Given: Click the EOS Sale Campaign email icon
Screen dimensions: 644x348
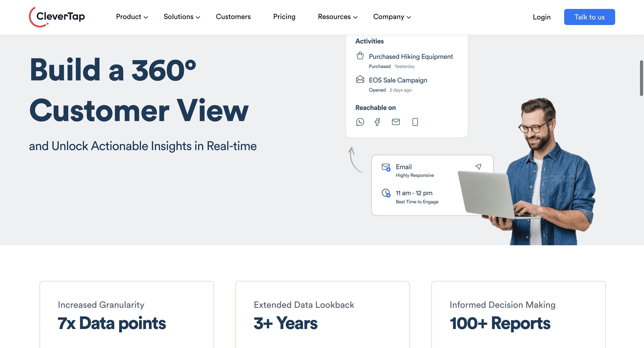Looking at the screenshot, I should [360, 80].
